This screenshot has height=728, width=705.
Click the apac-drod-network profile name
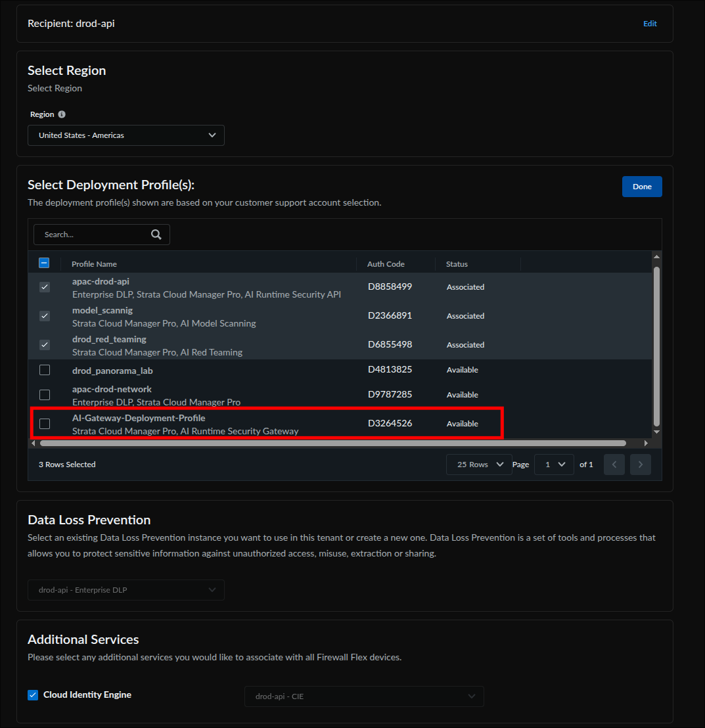[112, 389]
